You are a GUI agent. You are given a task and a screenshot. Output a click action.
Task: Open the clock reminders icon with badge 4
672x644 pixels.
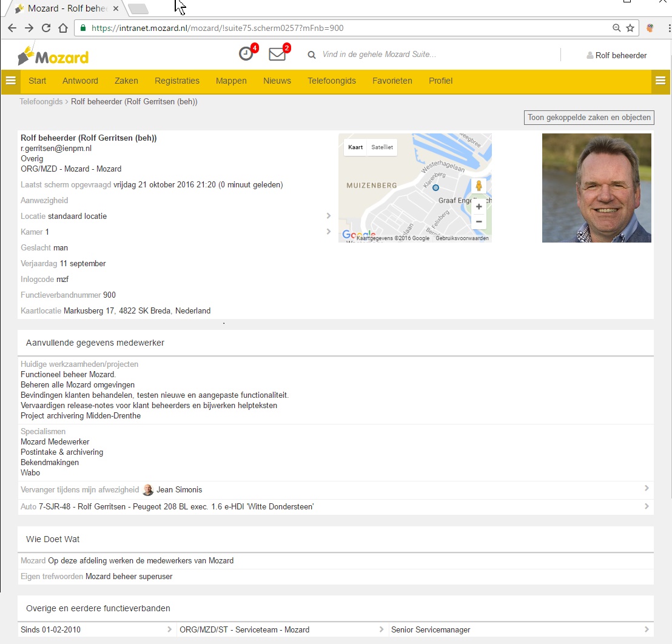pyautogui.click(x=247, y=53)
